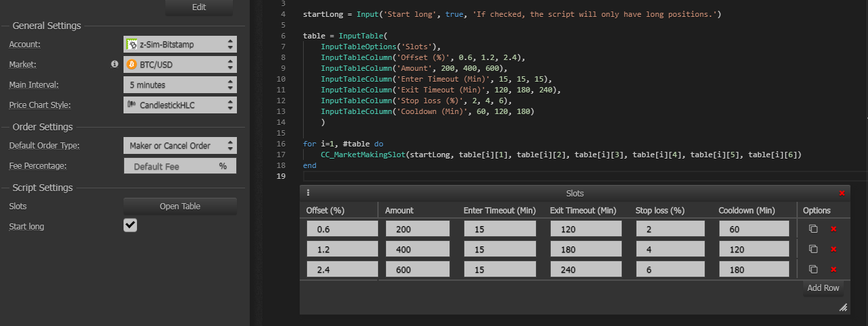Click Exit Timeout field with value 180
Image resolution: width=868 pixels, height=326 pixels.
tap(587, 249)
